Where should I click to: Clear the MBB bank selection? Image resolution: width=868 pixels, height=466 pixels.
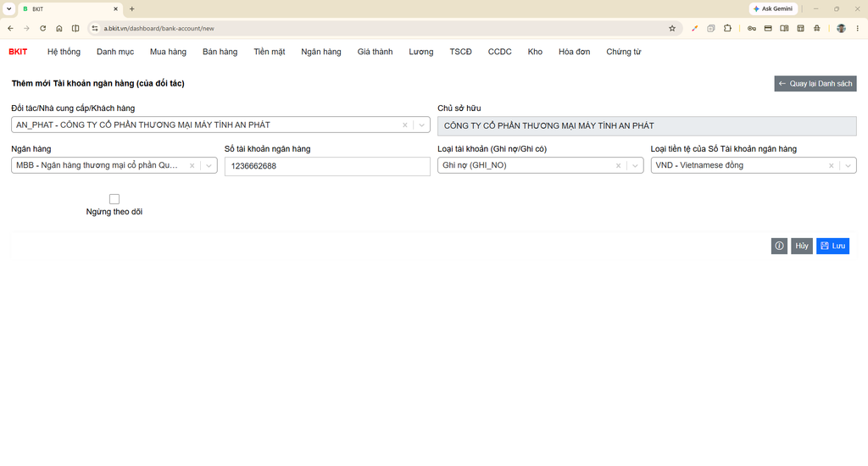192,165
